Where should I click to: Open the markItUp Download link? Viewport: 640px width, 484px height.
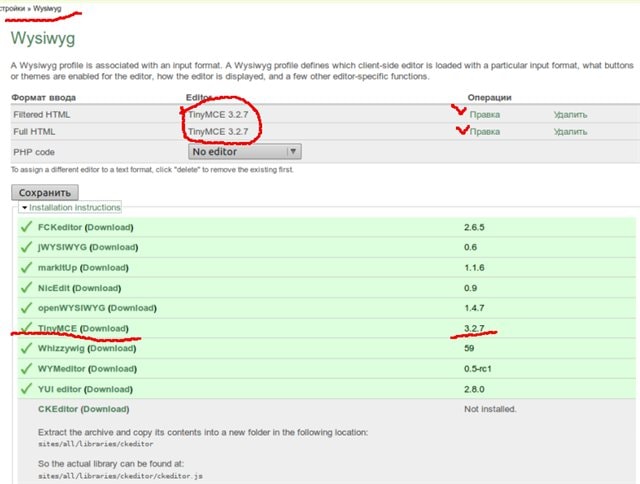point(104,268)
